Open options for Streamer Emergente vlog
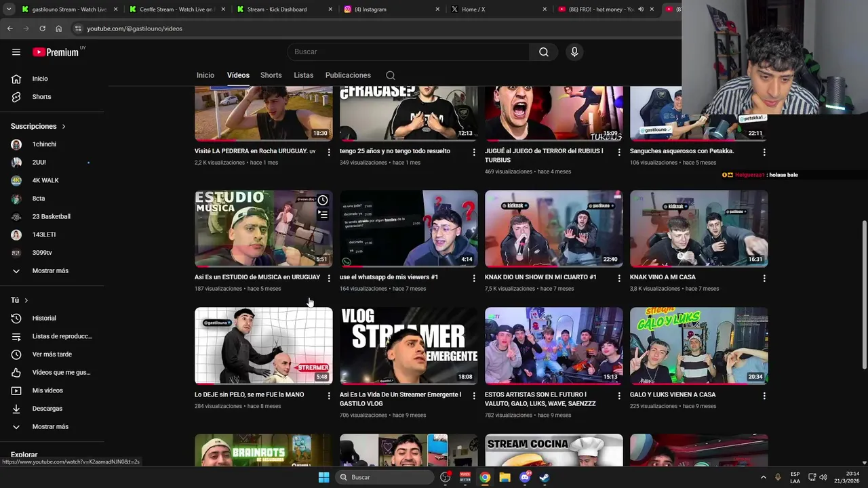The image size is (868, 488). pyautogui.click(x=474, y=396)
